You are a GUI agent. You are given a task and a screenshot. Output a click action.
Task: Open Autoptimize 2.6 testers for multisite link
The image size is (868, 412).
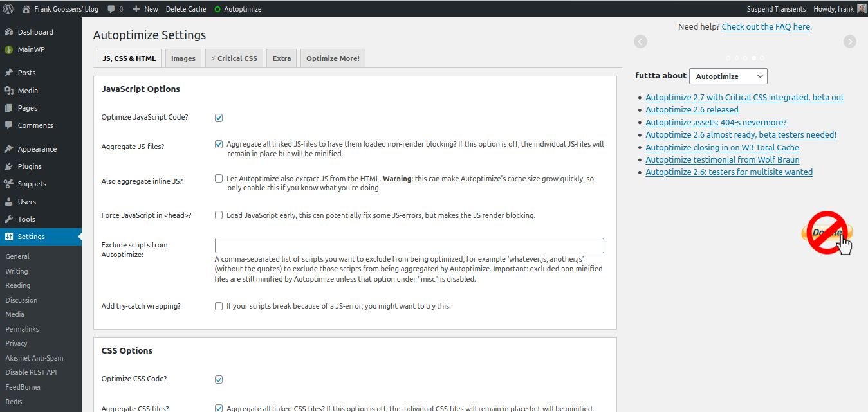click(729, 172)
